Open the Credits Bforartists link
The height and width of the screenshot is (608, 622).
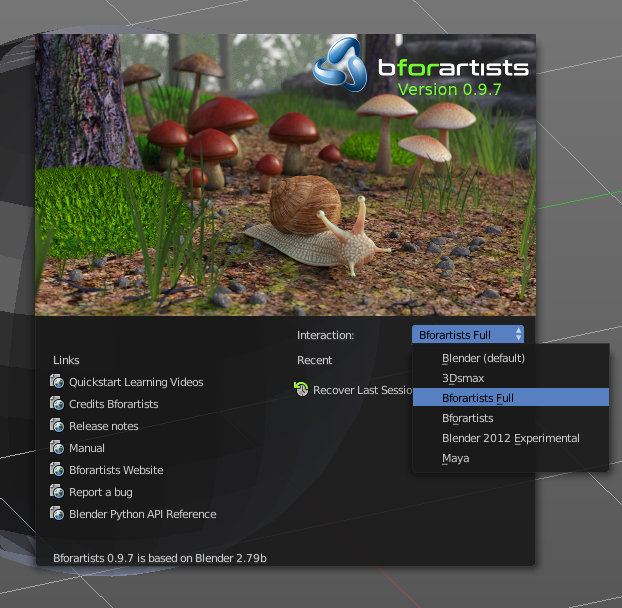point(113,404)
